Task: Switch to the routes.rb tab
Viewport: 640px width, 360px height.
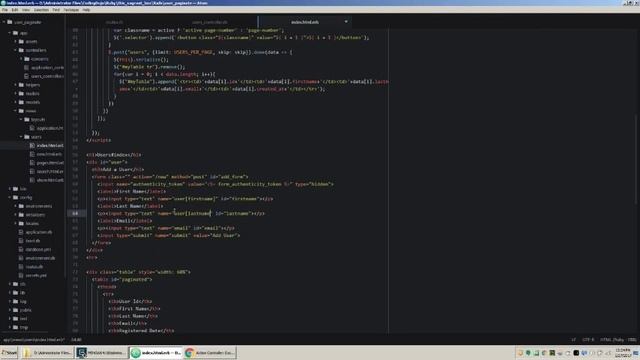Action: click(x=114, y=22)
